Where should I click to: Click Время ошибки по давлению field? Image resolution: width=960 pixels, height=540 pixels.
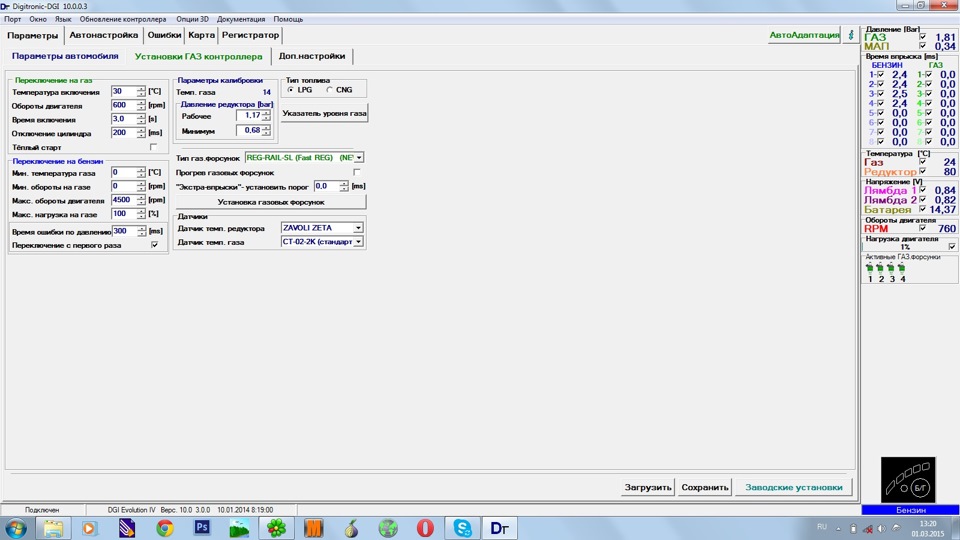(124, 231)
